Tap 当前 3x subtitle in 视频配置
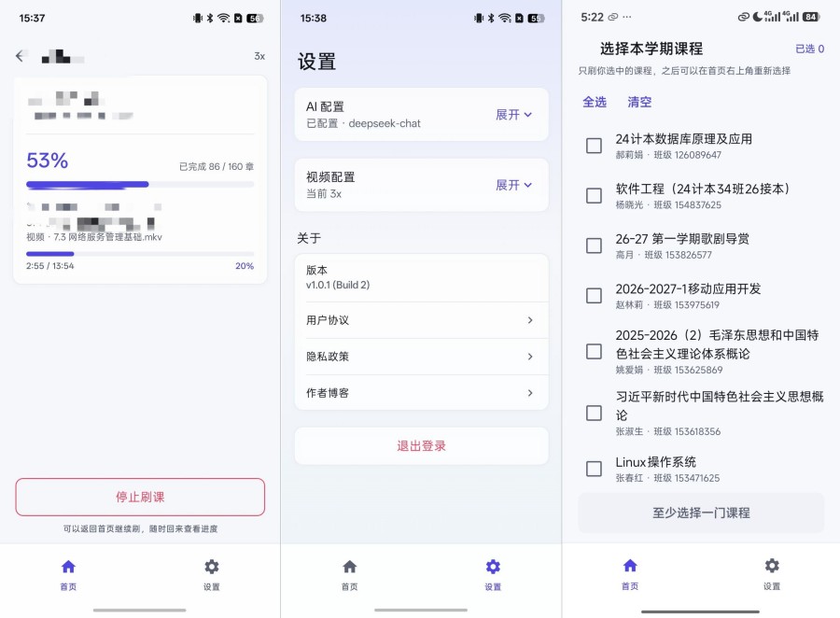Viewport: 840px width, 618px height. 324,194
